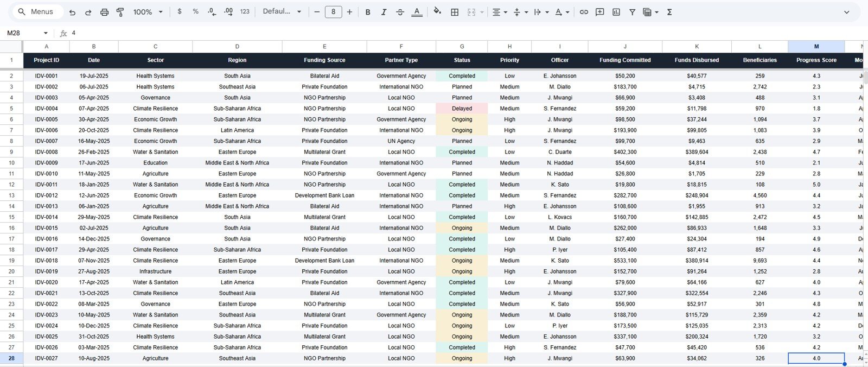This screenshot has height=367, width=868.
Task: Click the Funding Source header cell
Action: (x=324, y=60)
